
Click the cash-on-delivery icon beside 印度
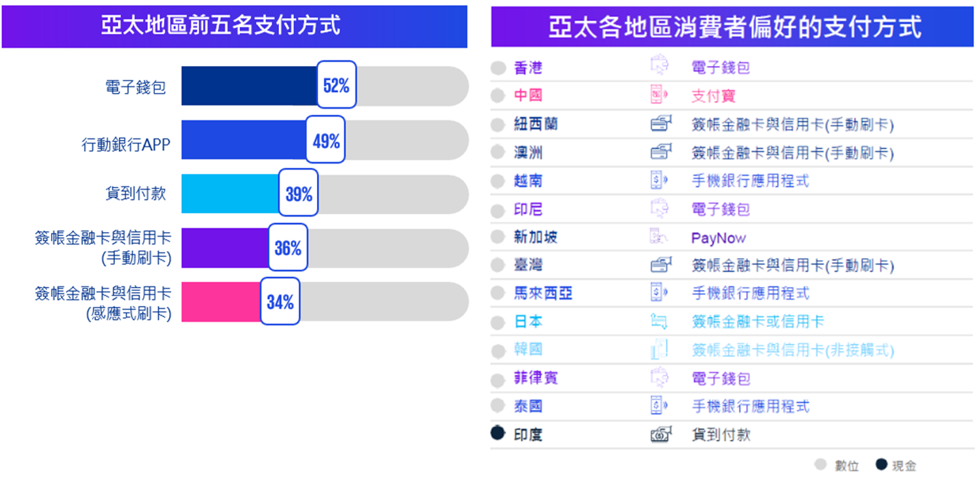click(661, 435)
